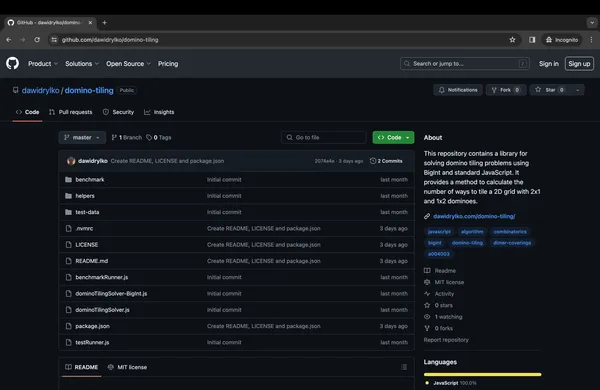Click the Go to file input
600x390 pixels.
pos(324,137)
